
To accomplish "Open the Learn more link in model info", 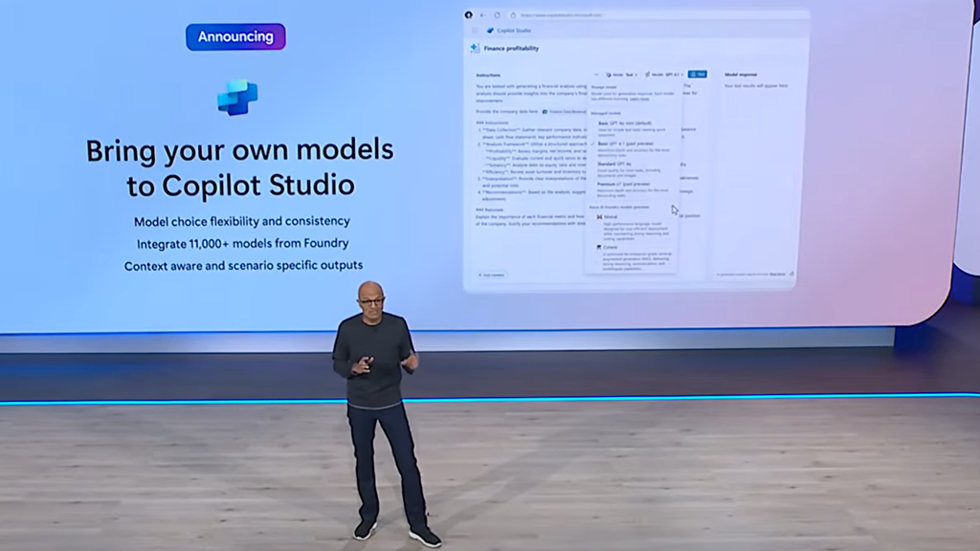I will [x=639, y=99].
